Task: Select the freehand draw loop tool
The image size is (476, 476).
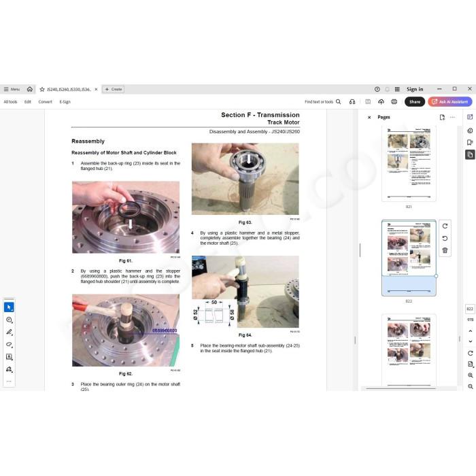Action: click(x=9, y=345)
